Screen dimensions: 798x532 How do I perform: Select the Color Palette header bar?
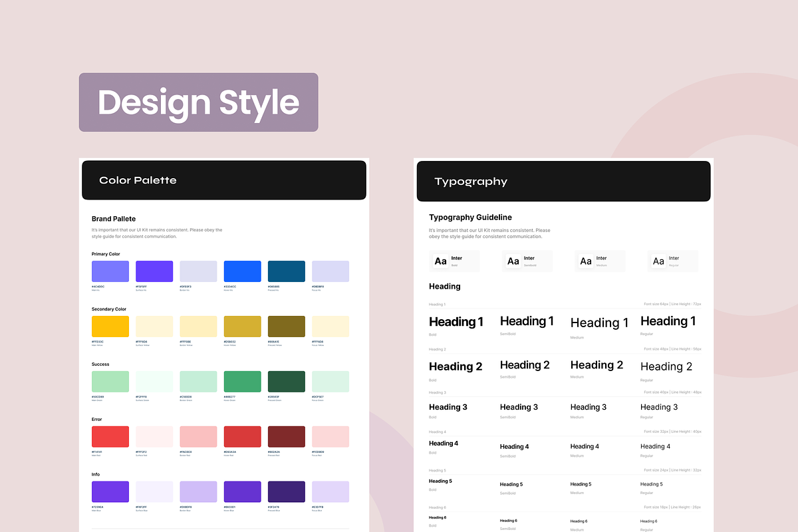(224, 180)
